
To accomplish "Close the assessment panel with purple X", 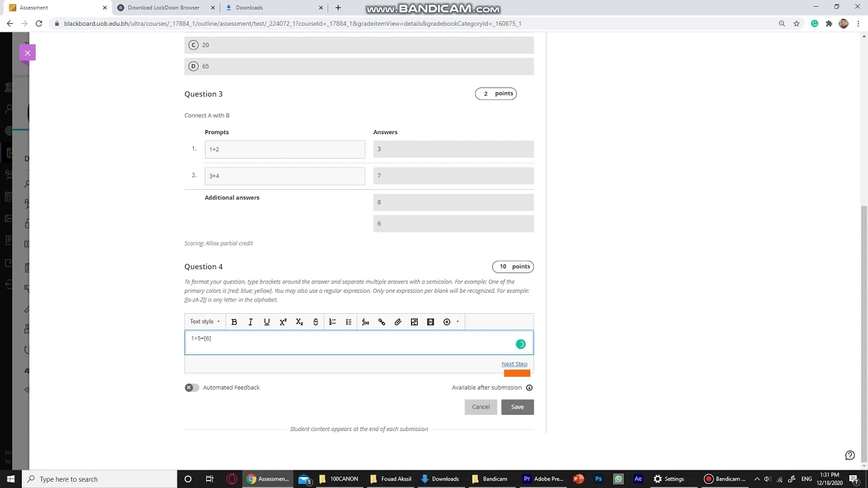I will (28, 53).
